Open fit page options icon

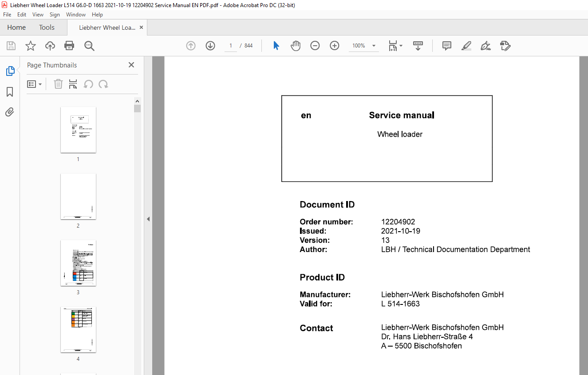(395, 46)
